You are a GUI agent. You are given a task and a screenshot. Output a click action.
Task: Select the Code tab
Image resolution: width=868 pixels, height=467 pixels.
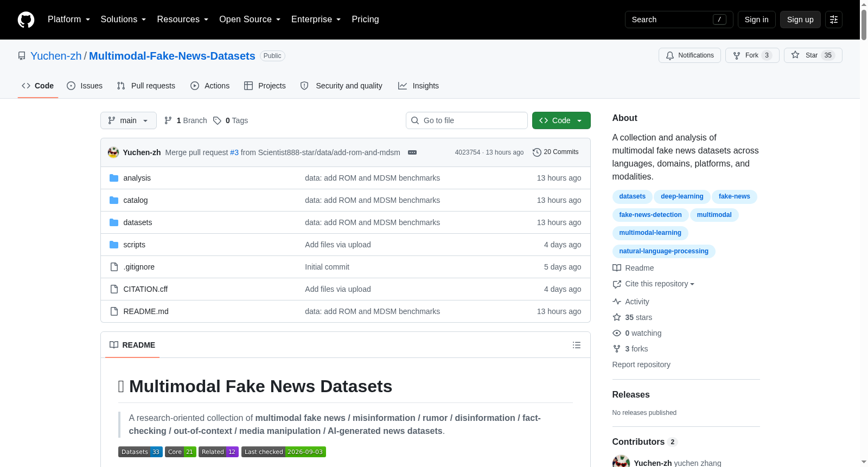pos(38,86)
